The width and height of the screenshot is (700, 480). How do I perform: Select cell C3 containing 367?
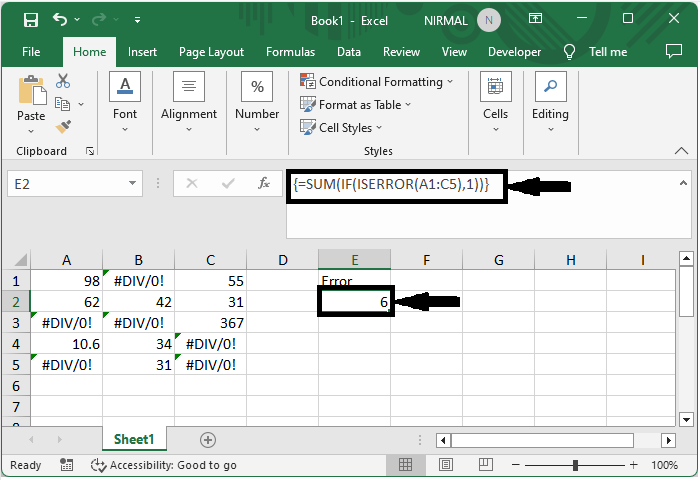click(211, 323)
